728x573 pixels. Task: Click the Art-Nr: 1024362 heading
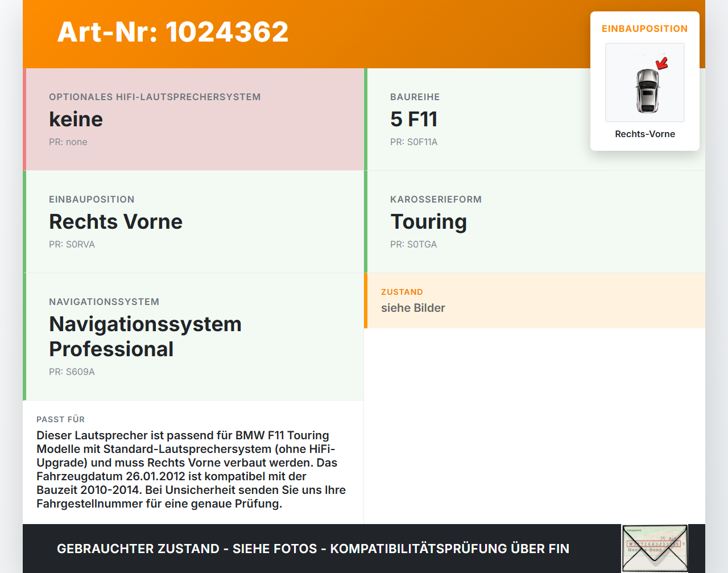pyautogui.click(x=173, y=32)
